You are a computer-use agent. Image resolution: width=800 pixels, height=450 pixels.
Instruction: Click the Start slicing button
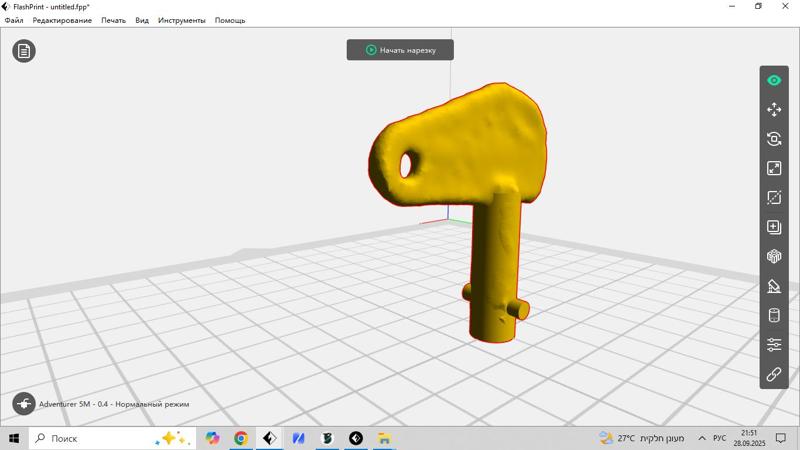pos(400,50)
